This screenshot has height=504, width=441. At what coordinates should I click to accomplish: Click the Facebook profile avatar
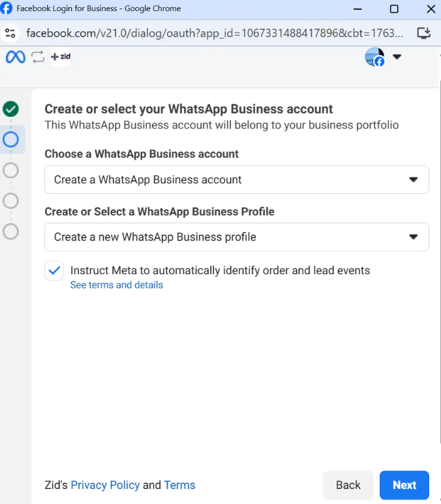tap(374, 57)
